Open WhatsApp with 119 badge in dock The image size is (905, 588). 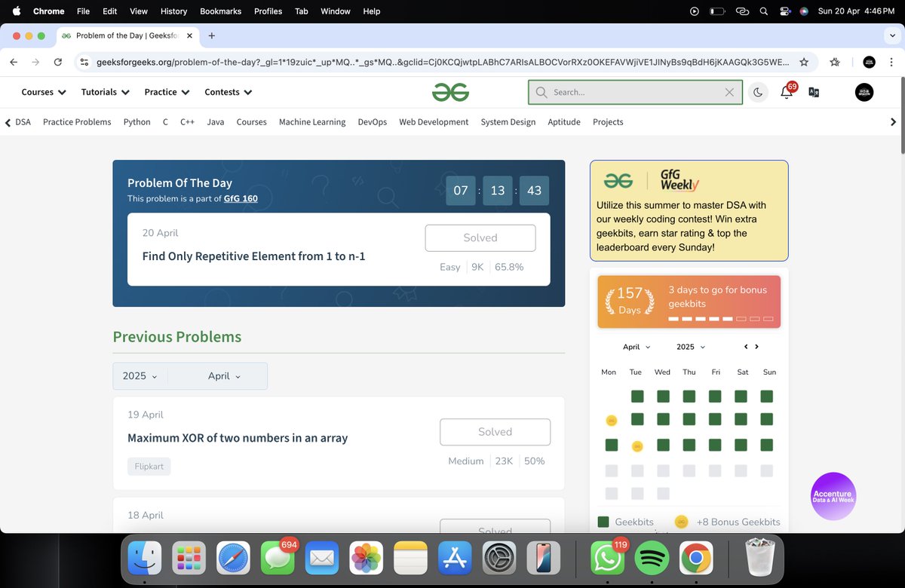click(x=608, y=559)
